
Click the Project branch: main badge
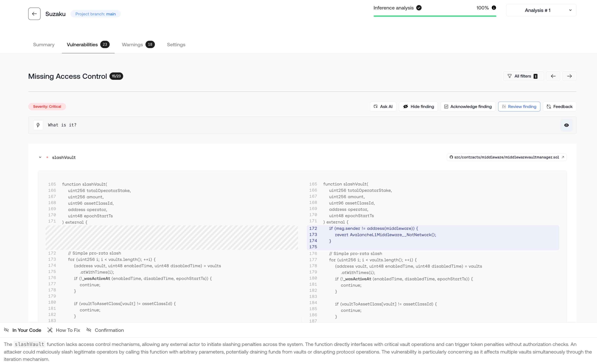[95, 14]
